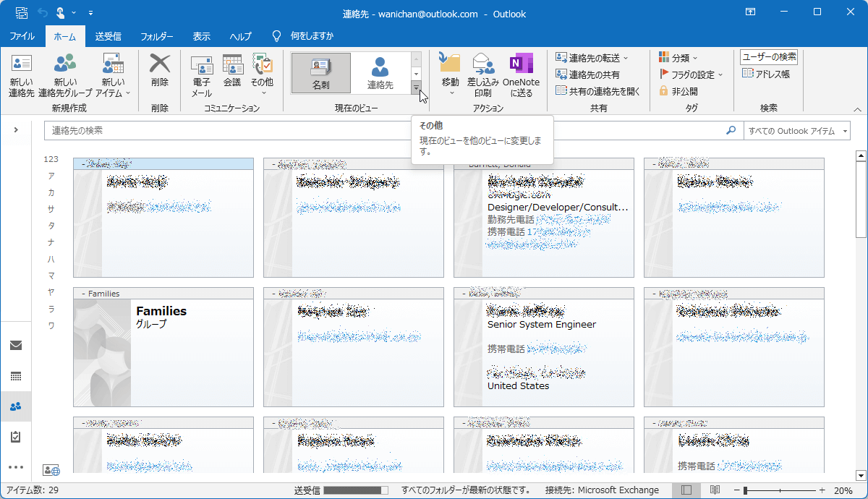Click the zoom out minus button
868x499 pixels.
pyautogui.click(x=736, y=490)
